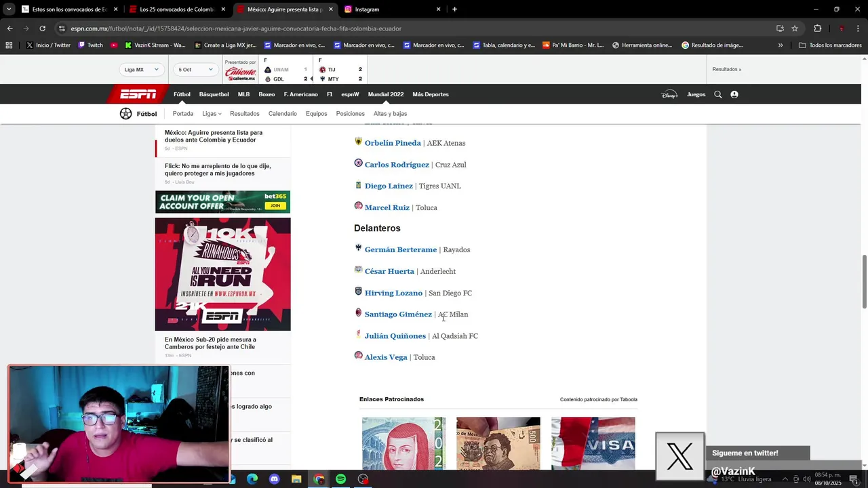The image size is (868, 488).
Task: Open a new browser tab
Action: coord(454,9)
